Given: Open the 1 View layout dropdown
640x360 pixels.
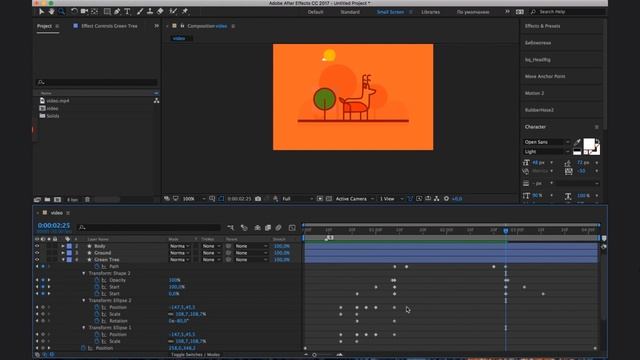Looking at the screenshot, I should [391, 199].
